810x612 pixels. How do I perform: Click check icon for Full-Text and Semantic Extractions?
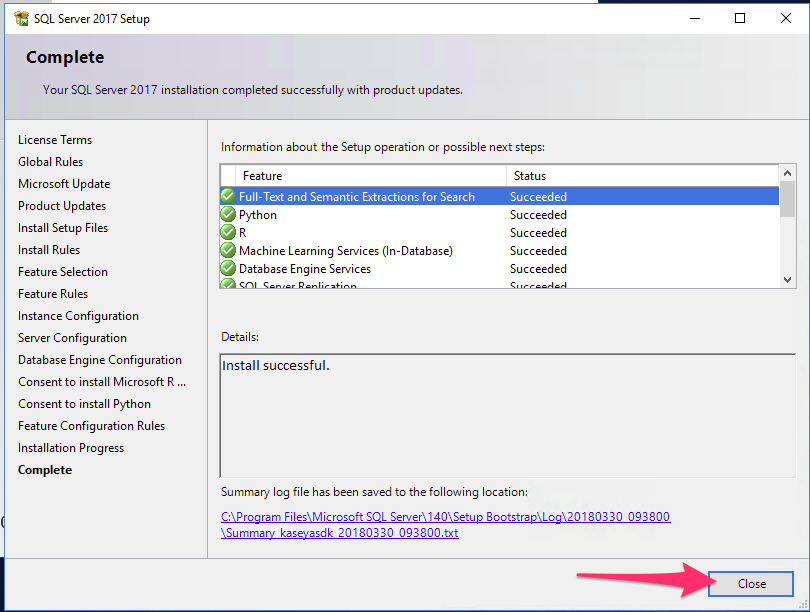coord(228,196)
